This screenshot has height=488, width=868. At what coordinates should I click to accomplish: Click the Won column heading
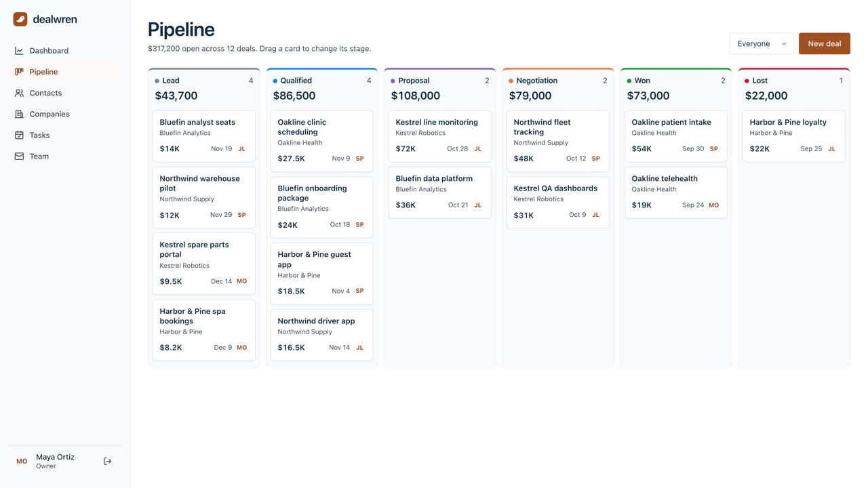pyautogui.click(x=642, y=81)
